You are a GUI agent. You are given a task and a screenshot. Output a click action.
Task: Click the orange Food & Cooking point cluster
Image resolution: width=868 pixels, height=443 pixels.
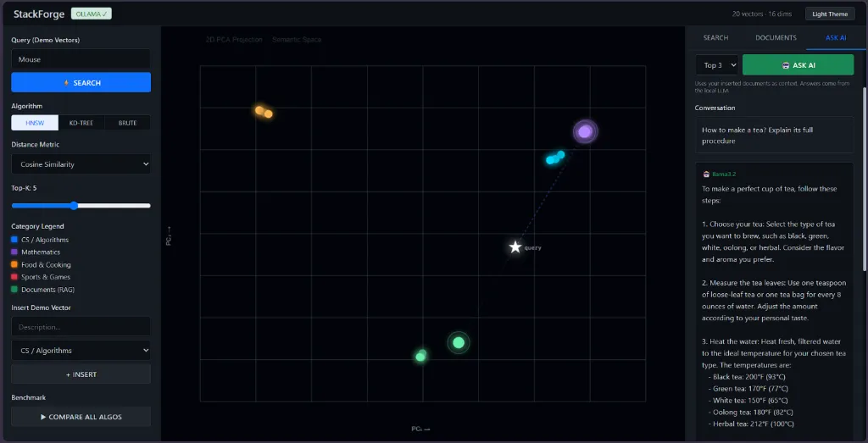264,112
